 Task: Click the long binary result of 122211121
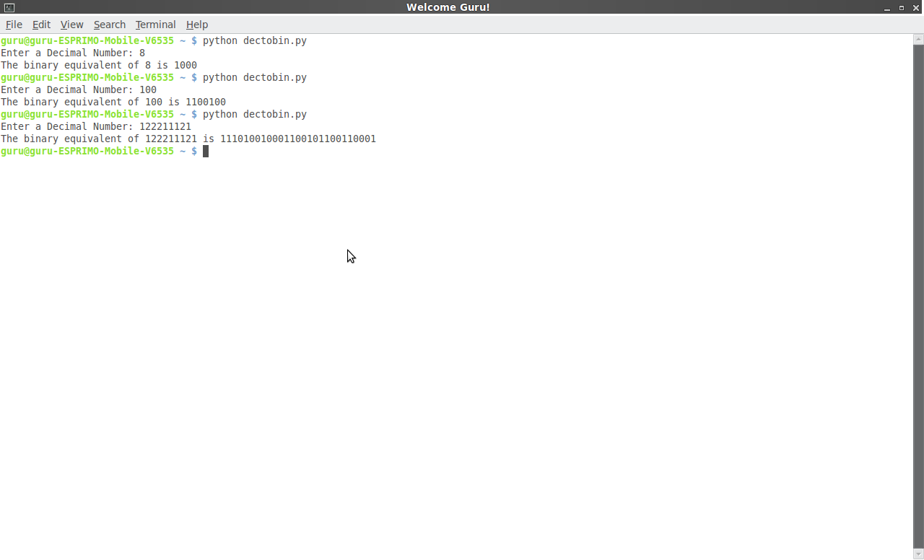(298, 139)
